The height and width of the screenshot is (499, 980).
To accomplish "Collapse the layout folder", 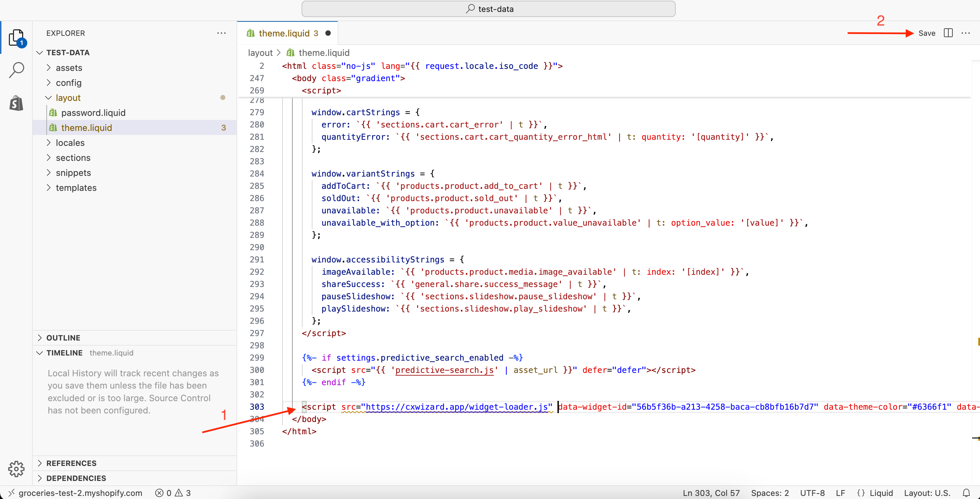I will [68, 98].
